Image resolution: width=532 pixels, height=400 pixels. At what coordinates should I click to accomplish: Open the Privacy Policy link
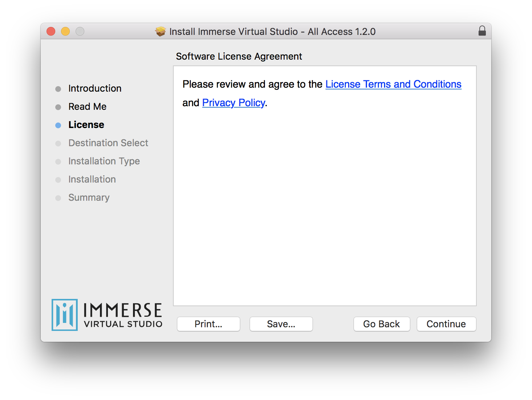point(233,103)
